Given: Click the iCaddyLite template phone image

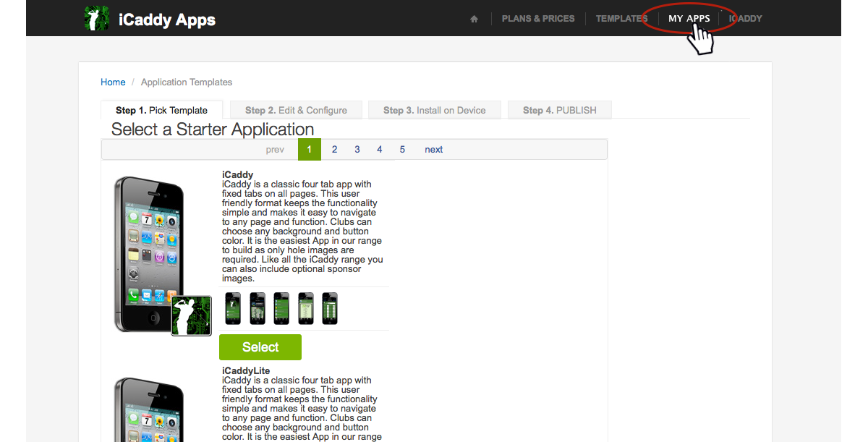Looking at the screenshot, I should (x=149, y=409).
